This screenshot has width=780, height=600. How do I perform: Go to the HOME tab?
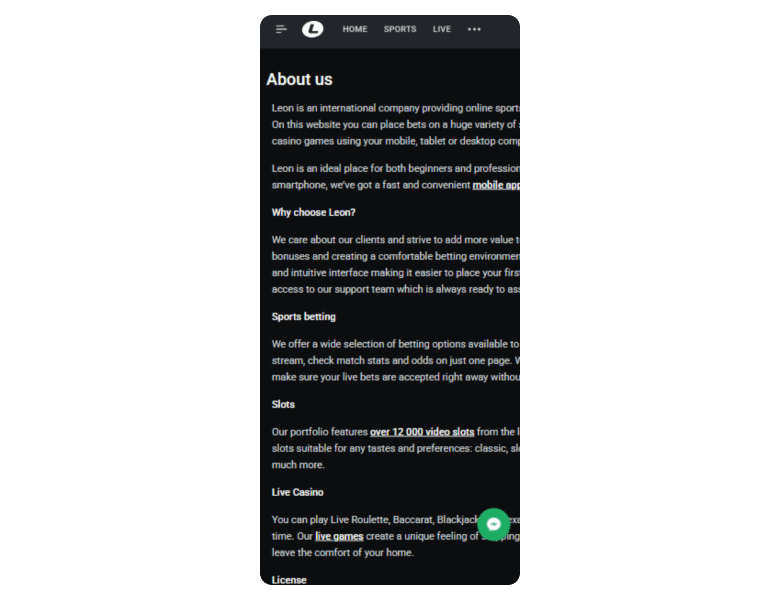click(x=355, y=30)
